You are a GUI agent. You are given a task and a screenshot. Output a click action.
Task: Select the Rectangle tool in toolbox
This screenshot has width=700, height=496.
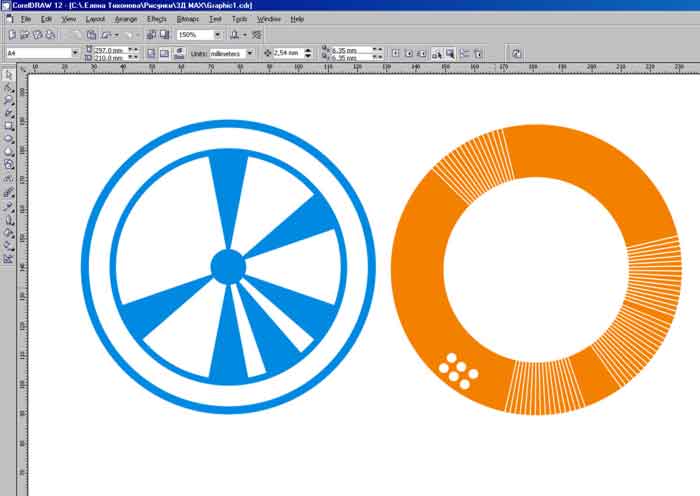pyautogui.click(x=8, y=126)
